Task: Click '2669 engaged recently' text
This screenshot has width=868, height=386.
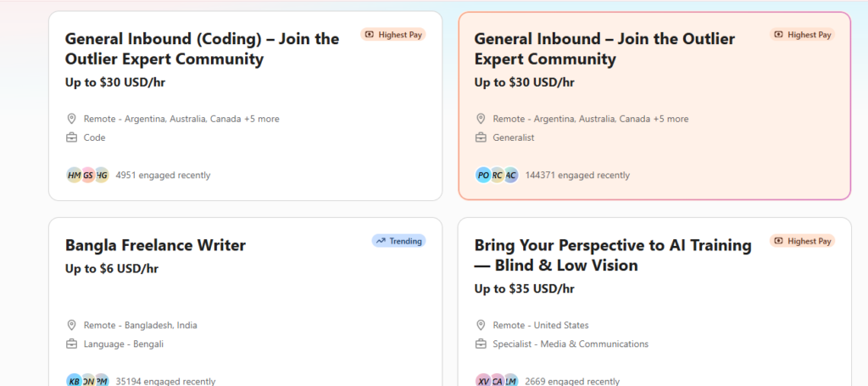Action: coord(572,381)
